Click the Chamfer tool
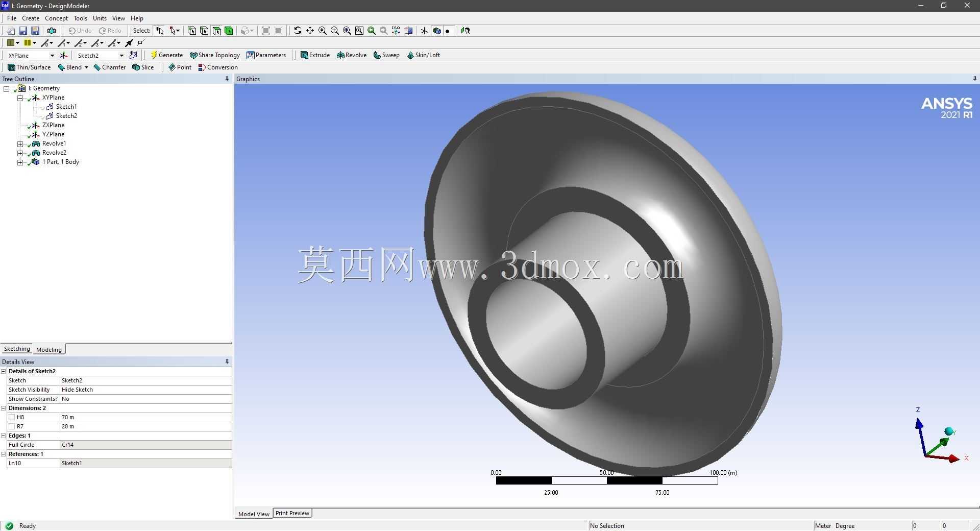The width and height of the screenshot is (980, 531). point(110,67)
